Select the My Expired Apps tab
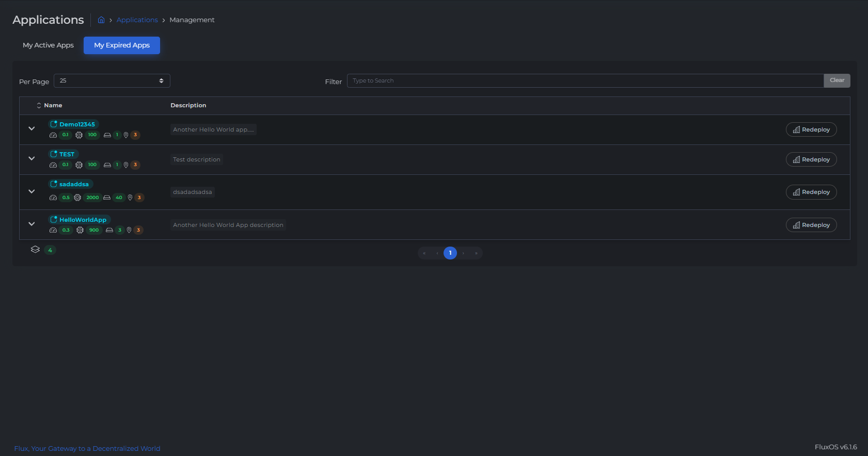 click(122, 45)
